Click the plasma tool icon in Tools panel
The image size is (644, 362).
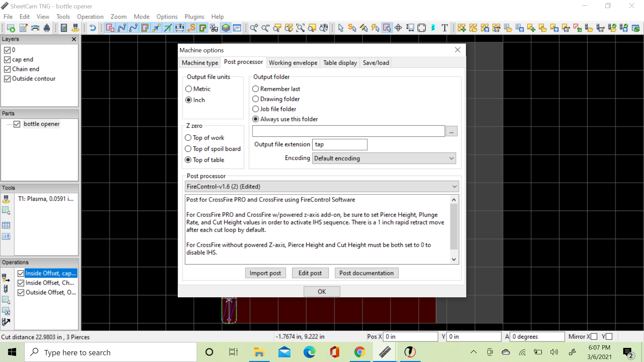pos(6,199)
